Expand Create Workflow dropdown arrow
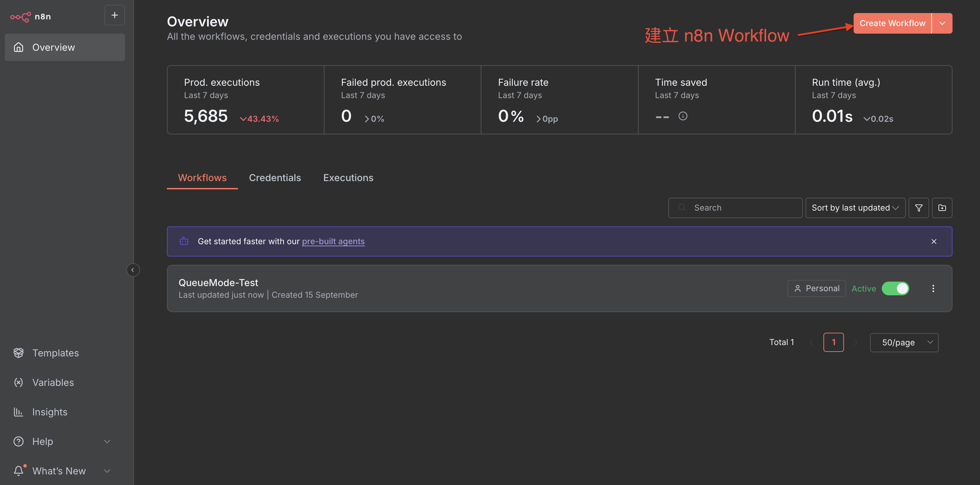This screenshot has width=980, height=485. coord(942,23)
